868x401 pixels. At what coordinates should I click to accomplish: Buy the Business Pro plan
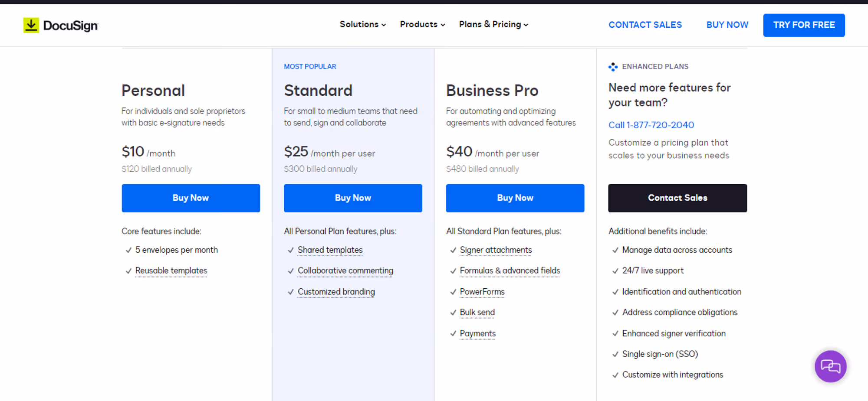pyautogui.click(x=515, y=198)
